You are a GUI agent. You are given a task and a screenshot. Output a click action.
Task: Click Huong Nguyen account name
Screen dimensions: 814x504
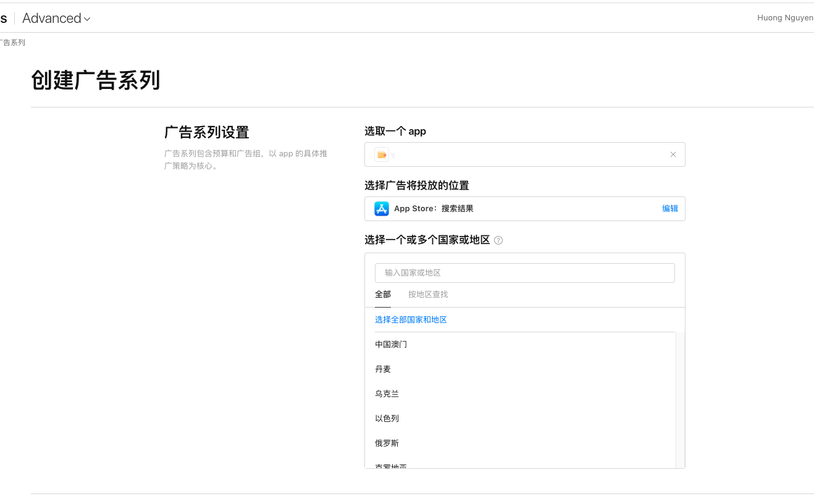[785, 17]
